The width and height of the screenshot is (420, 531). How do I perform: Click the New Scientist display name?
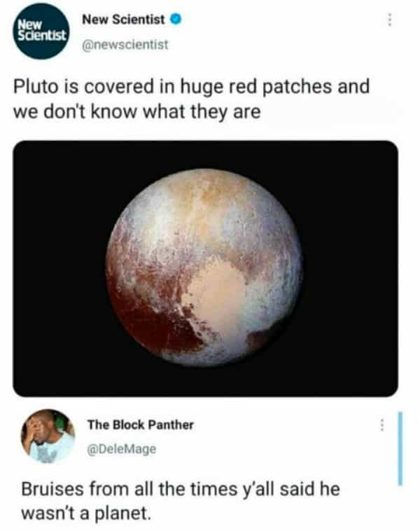123,20
